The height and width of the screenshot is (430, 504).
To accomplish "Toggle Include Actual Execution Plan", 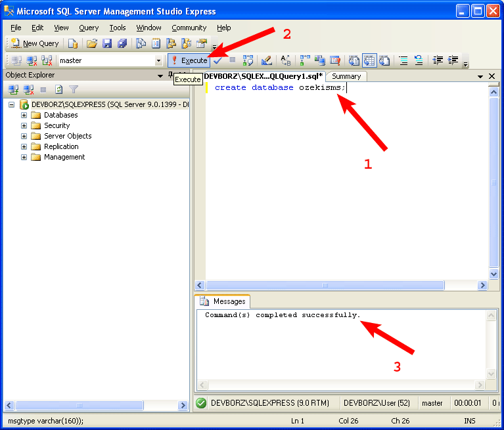I will pos(304,60).
